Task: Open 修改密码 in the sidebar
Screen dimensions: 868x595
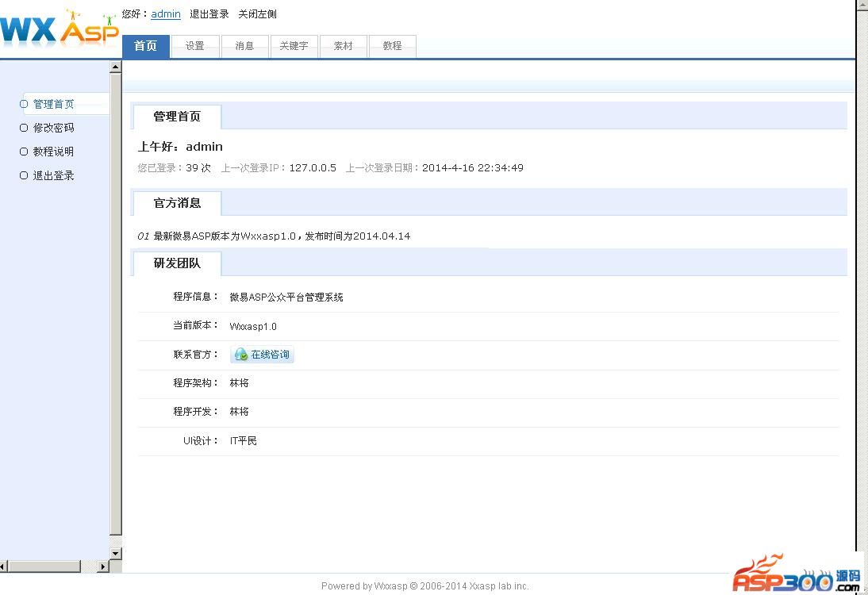Action: tap(53, 128)
